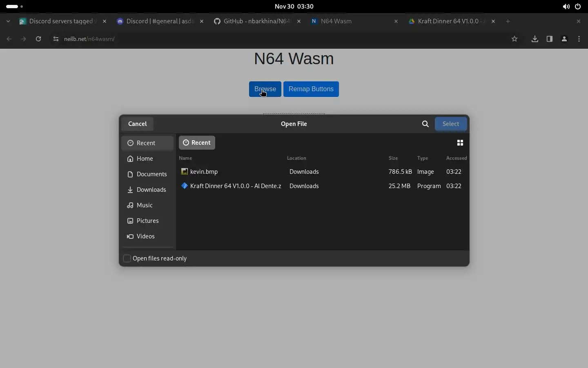Go back to the previous page
This screenshot has width=588, height=368.
[9, 39]
